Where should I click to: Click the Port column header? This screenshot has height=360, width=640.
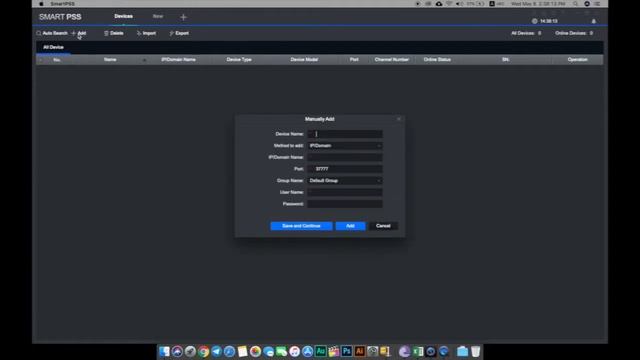click(354, 60)
